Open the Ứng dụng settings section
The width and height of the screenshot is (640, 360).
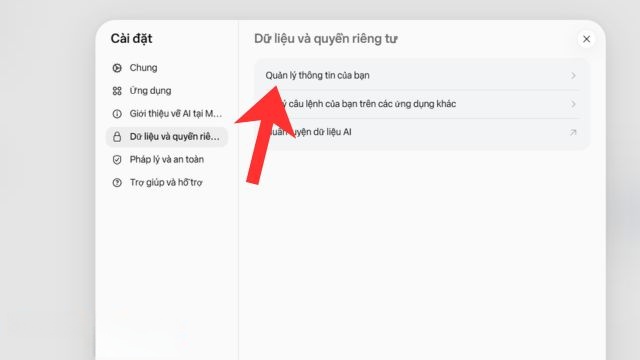point(167,91)
